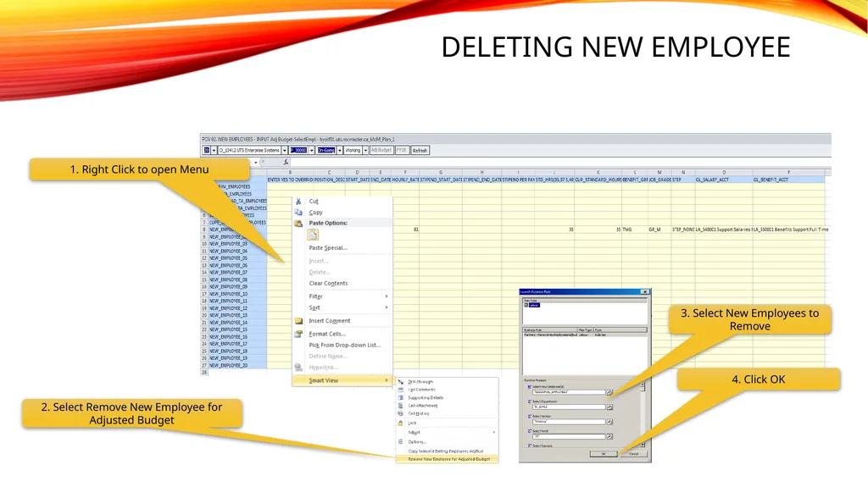
Task: Open the On-Going POV dropdown arrow
Action: point(340,151)
